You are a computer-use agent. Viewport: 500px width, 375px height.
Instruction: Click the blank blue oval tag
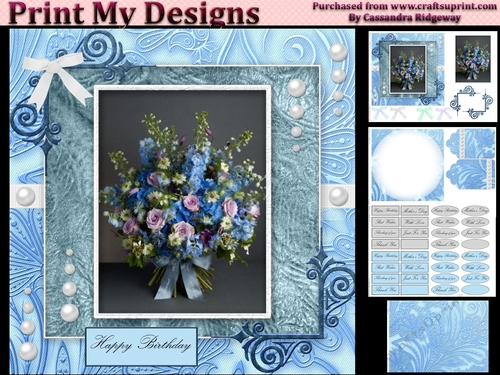tap(475, 289)
